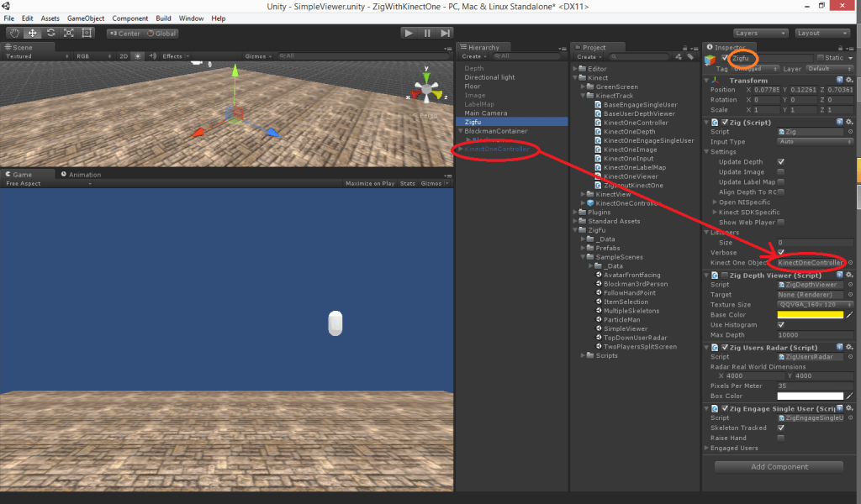This screenshot has width=861, height=504.
Task: Toggle scene audio speaker icon
Action: click(153, 56)
